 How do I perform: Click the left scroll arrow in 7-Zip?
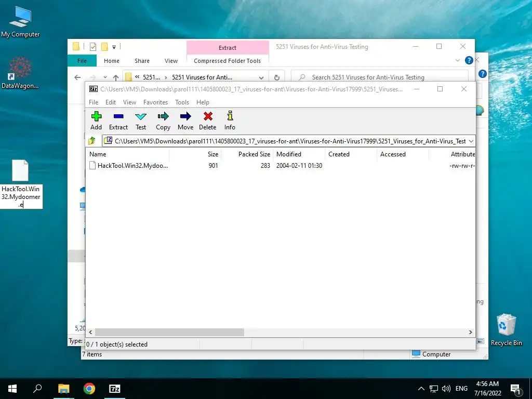(90, 332)
